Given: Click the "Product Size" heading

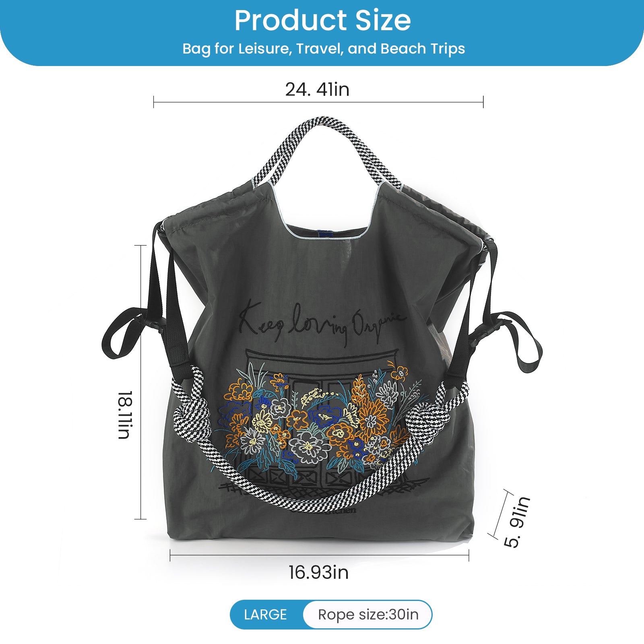Looking at the screenshot, I should point(322,20).
